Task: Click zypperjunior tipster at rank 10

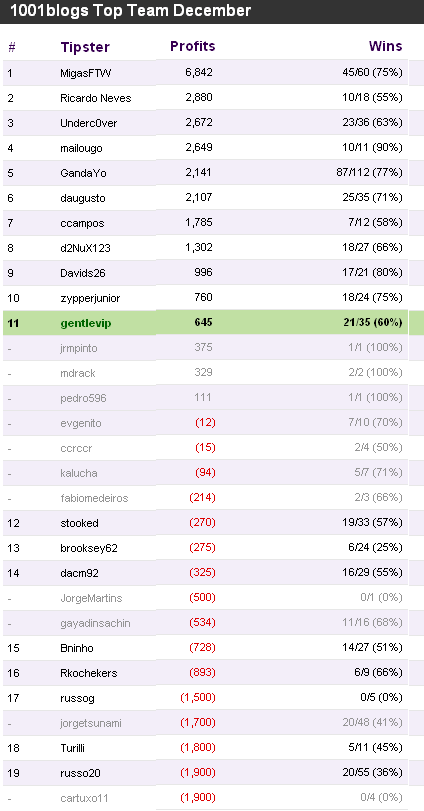Action: click(x=90, y=298)
